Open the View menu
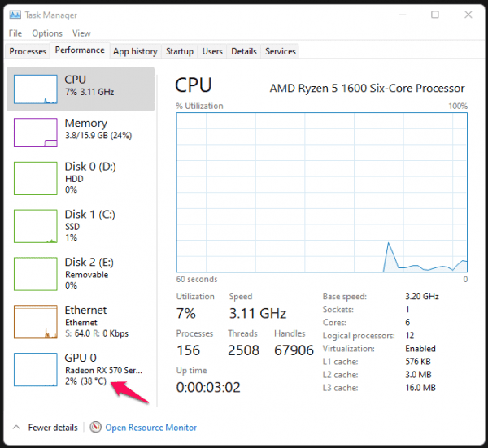The image size is (488, 448). pos(81,33)
